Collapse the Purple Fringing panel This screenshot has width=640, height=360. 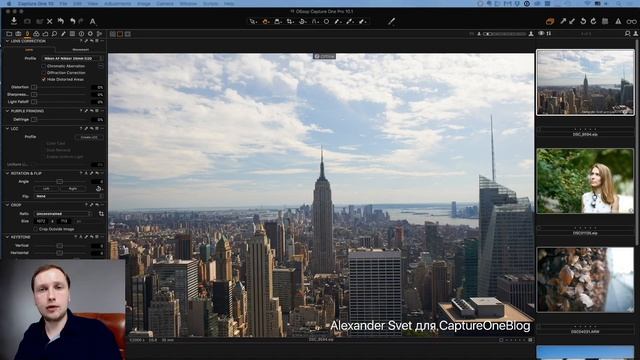[x=7, y=111]
